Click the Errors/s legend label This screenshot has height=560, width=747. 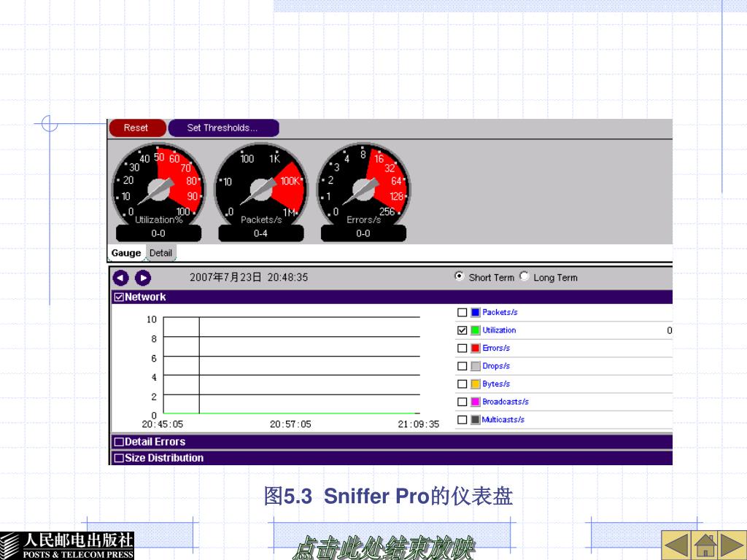[496, 348]
